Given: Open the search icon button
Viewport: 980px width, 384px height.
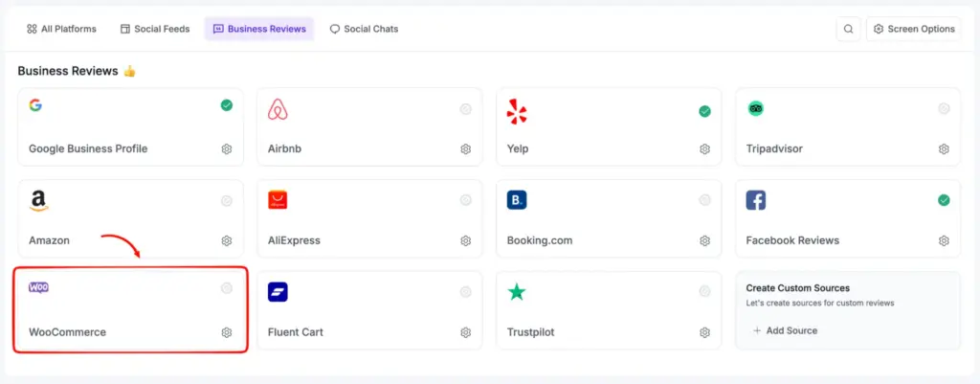Looking at the screenshot, I should coord(848,29).
